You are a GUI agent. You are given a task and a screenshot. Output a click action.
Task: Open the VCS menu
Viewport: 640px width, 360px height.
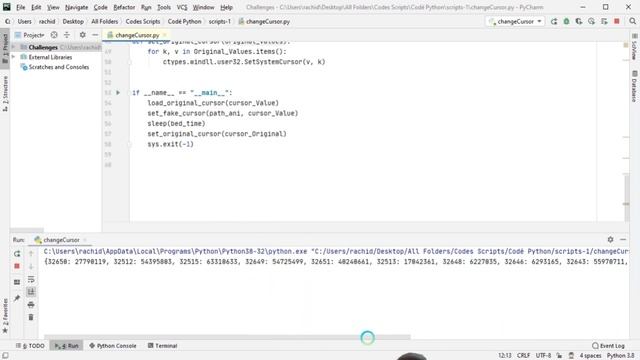182,7
